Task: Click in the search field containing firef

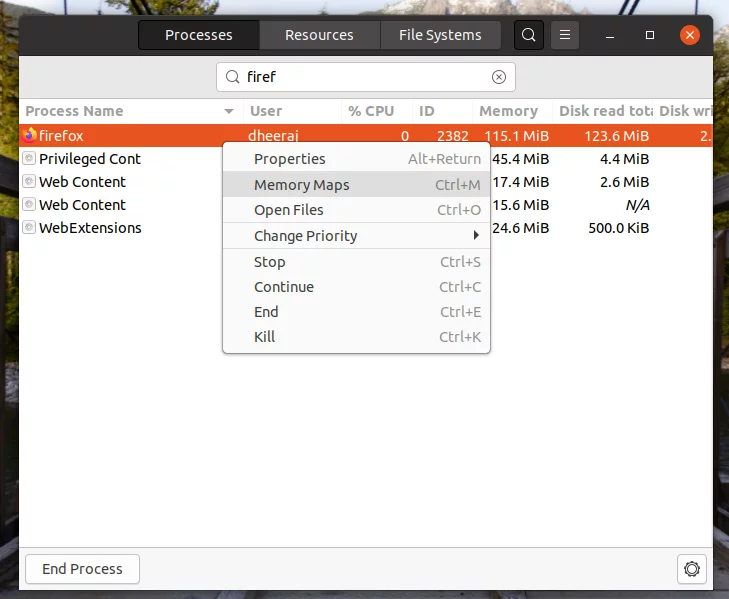Action: pyautogui.click(x=366, y=77)
